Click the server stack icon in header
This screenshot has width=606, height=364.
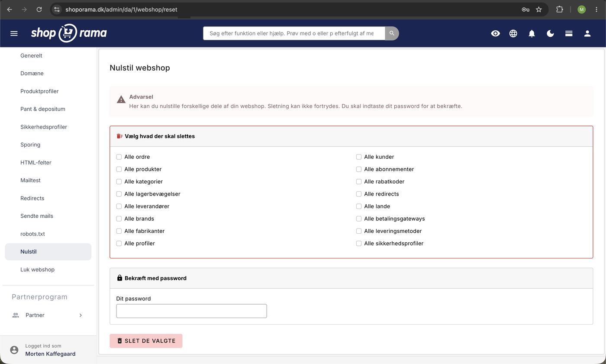click(569, 33)
